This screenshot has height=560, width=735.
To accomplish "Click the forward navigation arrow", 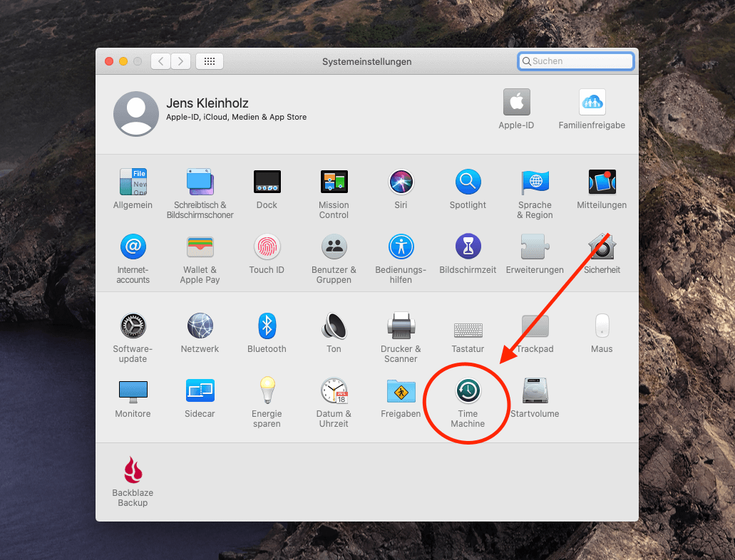I will [181, 61].
